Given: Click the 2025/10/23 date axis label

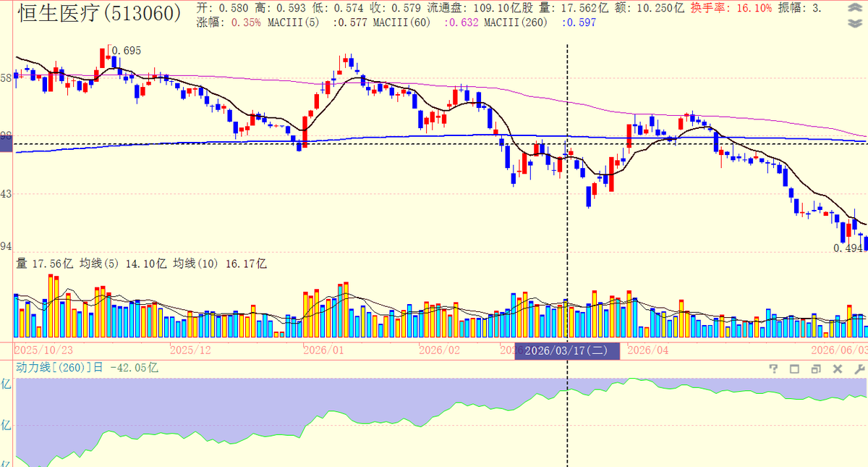Looking at the screenshot, I should pyautogui.click(x=43, y=350).
